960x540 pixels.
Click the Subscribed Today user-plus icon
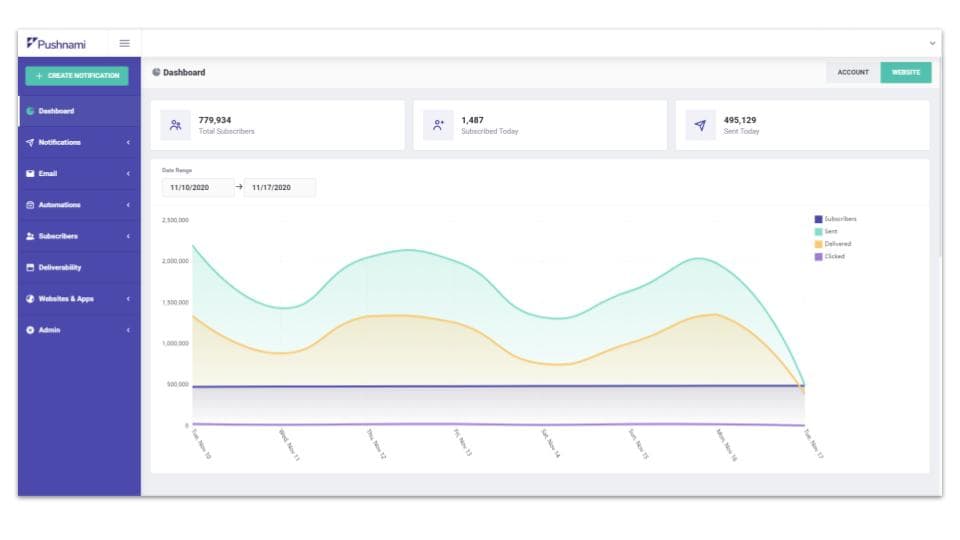coord(438,125)
